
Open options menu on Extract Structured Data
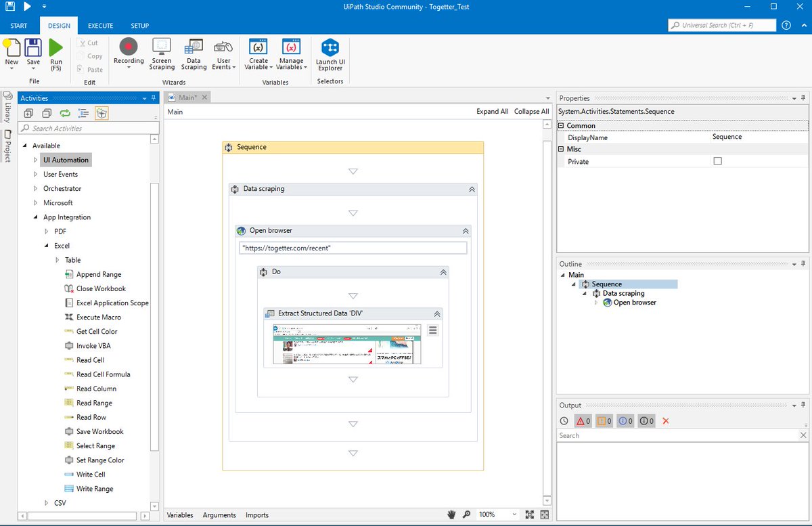click(433, 330)
